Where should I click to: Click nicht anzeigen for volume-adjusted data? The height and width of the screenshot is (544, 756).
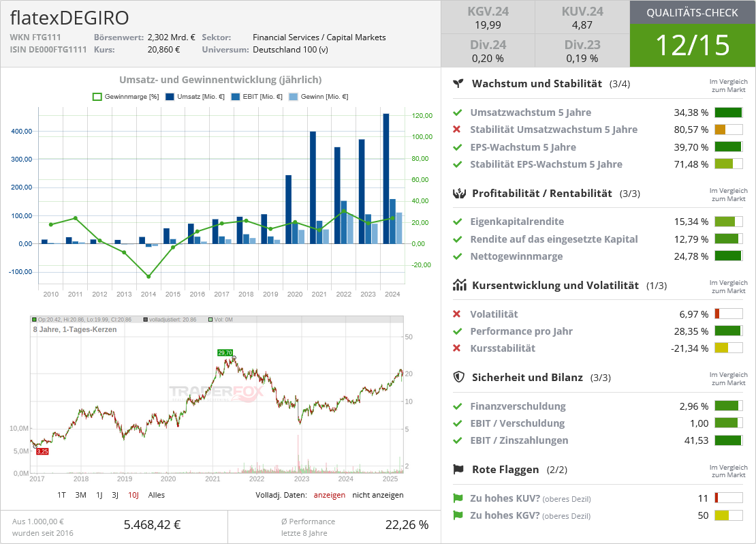[378, 495]
